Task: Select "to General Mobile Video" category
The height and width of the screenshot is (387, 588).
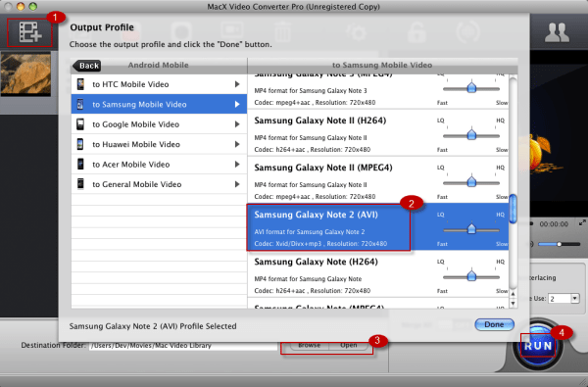Action: [x=159, y=184]
